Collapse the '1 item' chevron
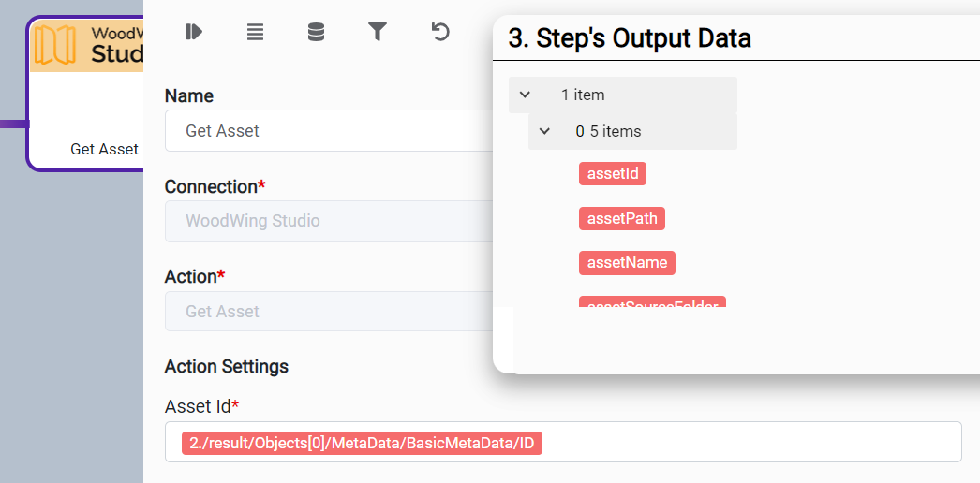 pyautogui.click(x=526, y=95)
